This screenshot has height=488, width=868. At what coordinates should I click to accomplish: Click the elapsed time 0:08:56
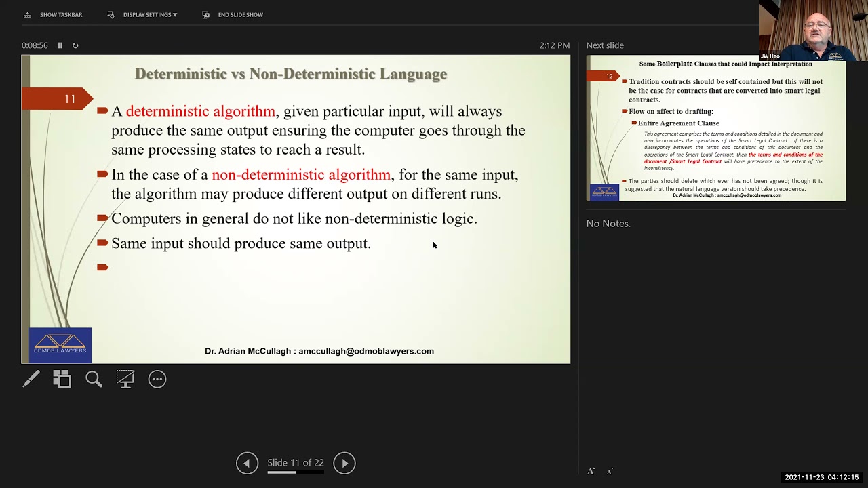[35, 45]
